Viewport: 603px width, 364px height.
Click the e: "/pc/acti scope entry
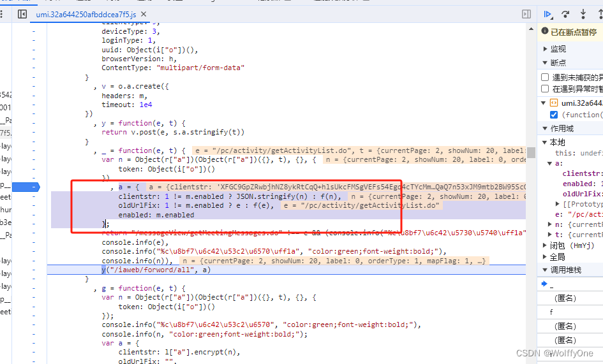[579, 214]
